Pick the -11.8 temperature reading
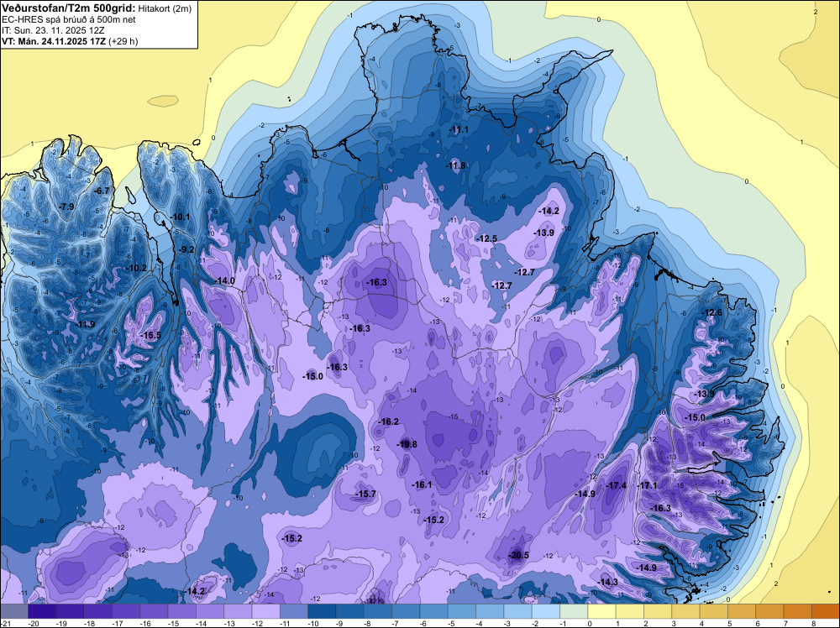Image resolution: width=840 pixels, height=628 pixels. click(456, 166)
